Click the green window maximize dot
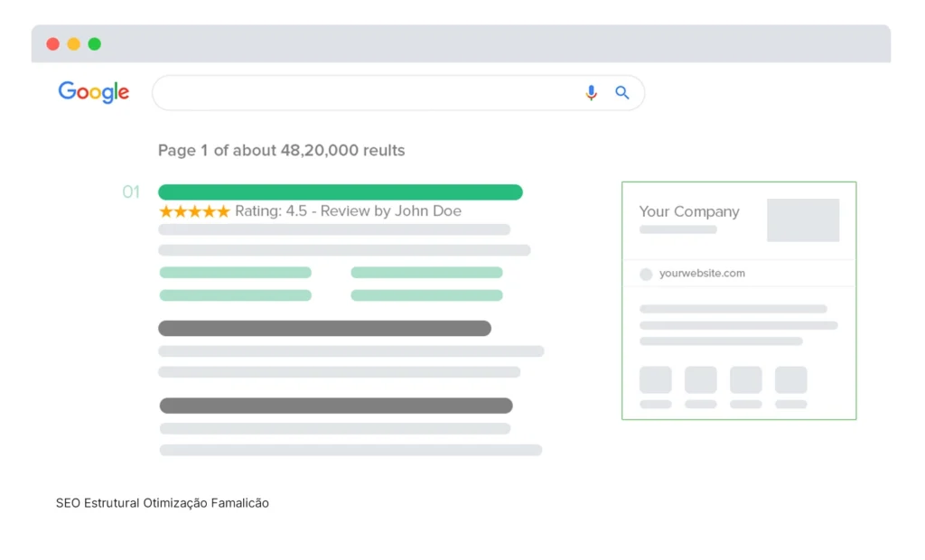925x560 pixels. coord(95,44)
